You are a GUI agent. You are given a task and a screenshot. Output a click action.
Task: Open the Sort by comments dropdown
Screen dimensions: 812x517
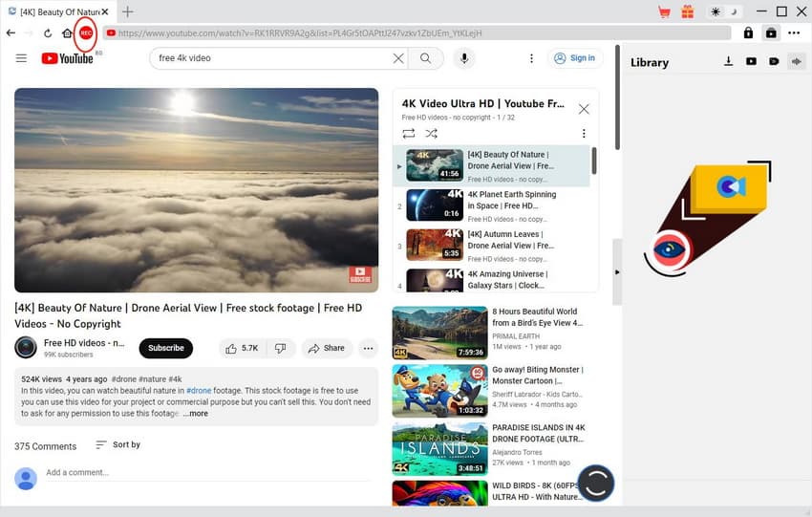[x=118, y=444]
